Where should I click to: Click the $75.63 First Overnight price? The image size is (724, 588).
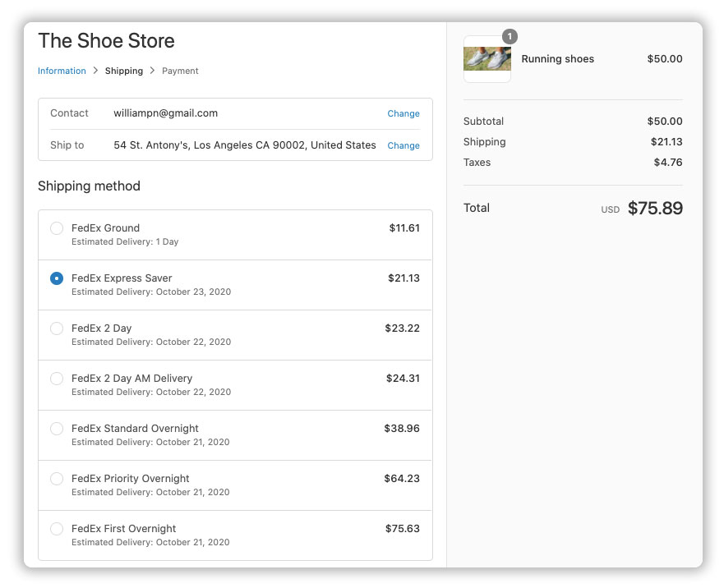click(x=403, y=529)
